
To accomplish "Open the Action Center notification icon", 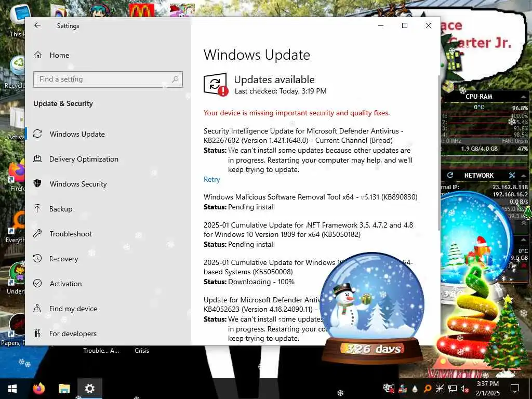I will 515,389.
